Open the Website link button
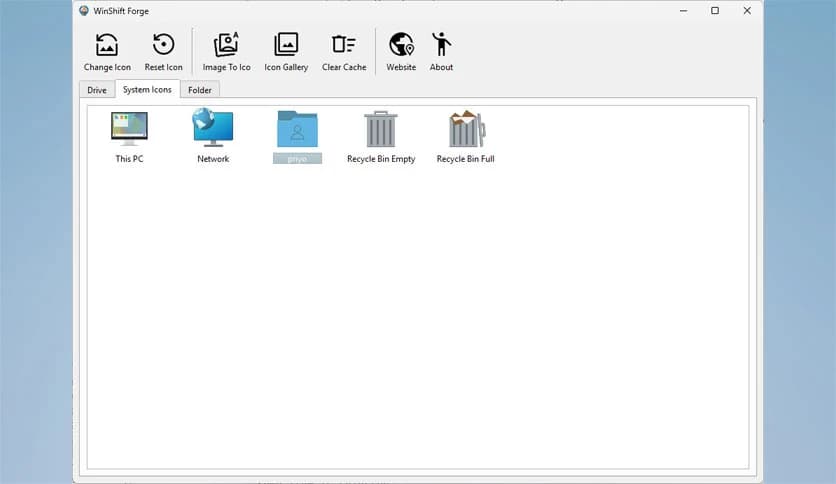 401,52
